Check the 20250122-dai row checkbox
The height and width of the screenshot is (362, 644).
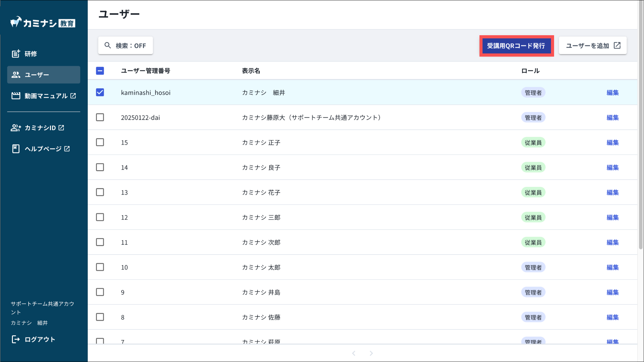(100, 117)
